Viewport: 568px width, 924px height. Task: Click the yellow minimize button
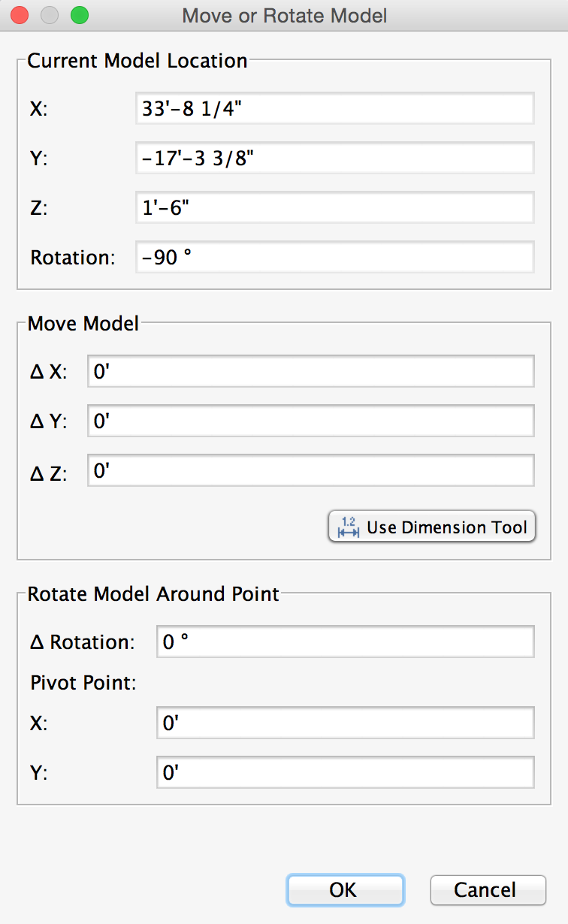click(x=49, y=14)
